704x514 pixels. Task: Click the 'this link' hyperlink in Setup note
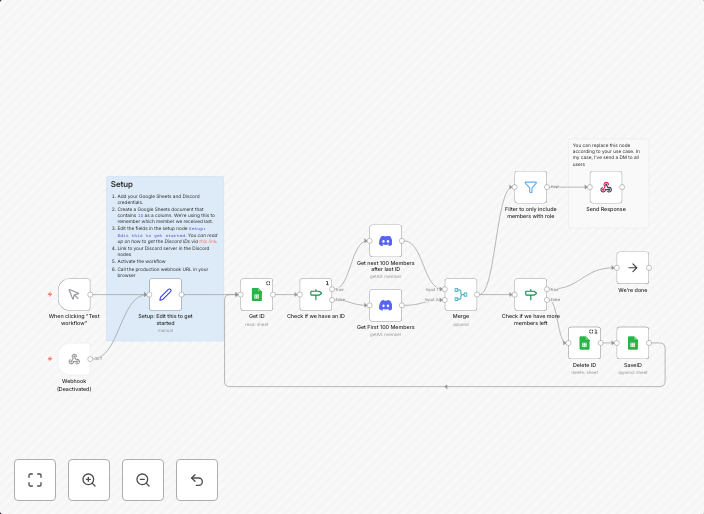[207, 241]
